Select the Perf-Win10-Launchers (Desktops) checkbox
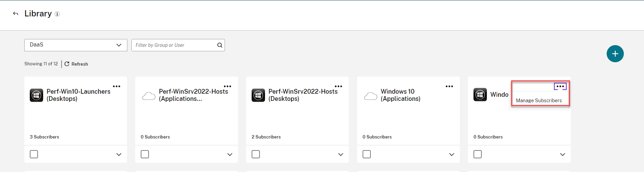Viewport: 644px width, 172px height. 34,154
